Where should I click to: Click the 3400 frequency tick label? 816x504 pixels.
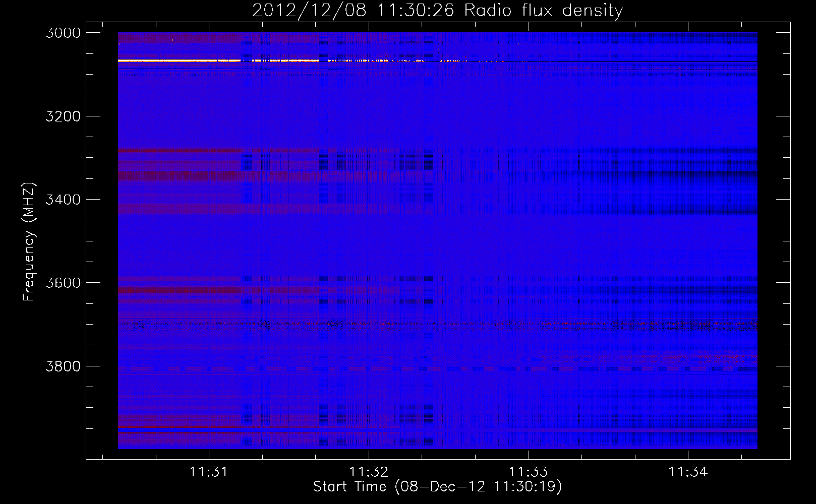tap(63, 200)
